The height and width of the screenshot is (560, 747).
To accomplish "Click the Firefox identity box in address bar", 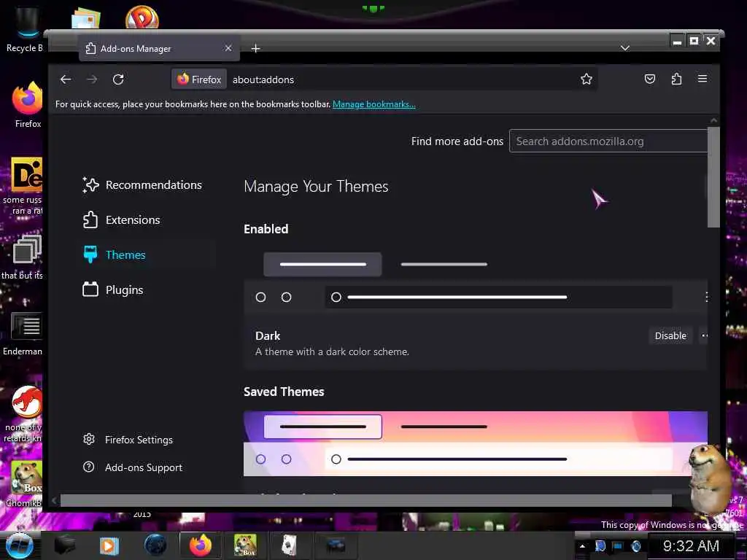I will [x=199, y=79].
